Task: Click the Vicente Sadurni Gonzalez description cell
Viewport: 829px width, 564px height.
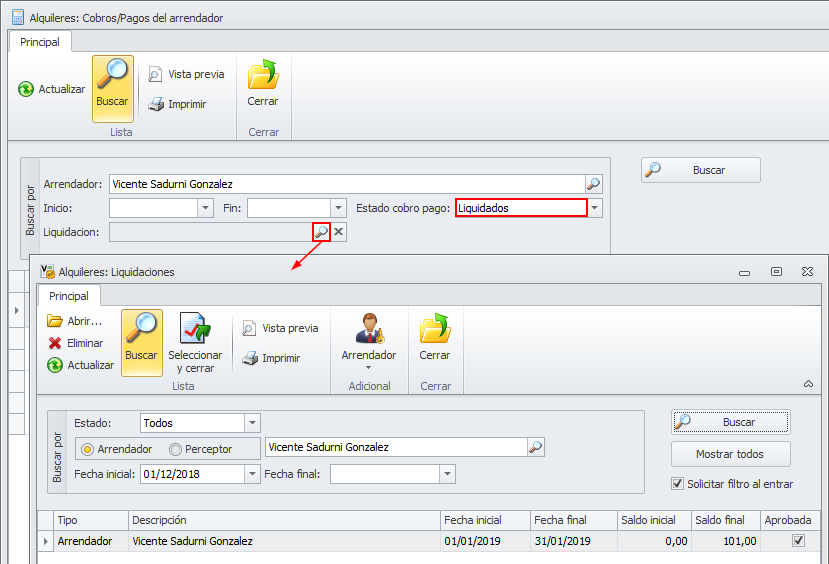Action: click(x=284, y=541)
